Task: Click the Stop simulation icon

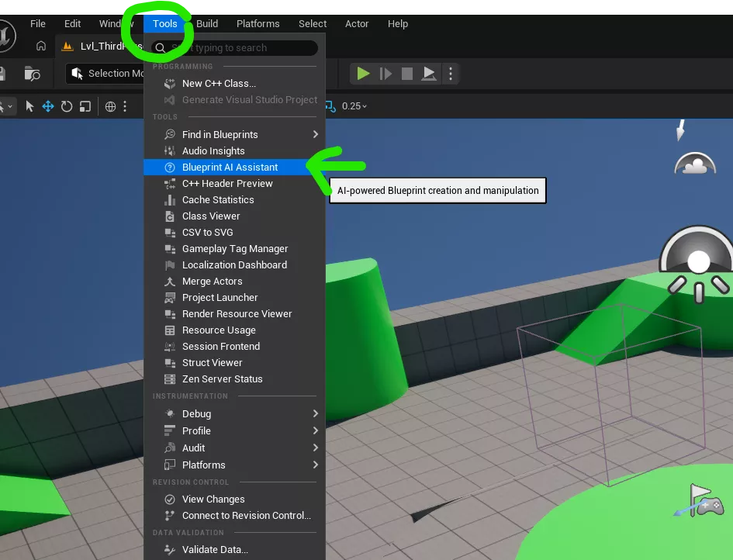Action: click(407, 73)
